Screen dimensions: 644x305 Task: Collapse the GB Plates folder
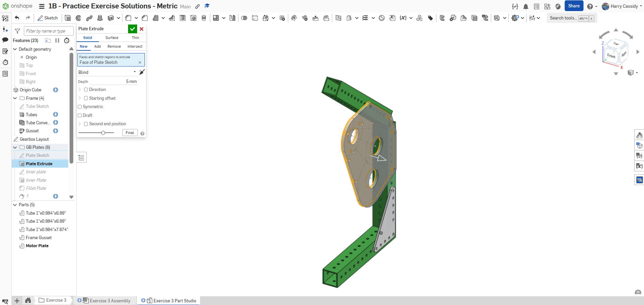click(x=15, y=147)
